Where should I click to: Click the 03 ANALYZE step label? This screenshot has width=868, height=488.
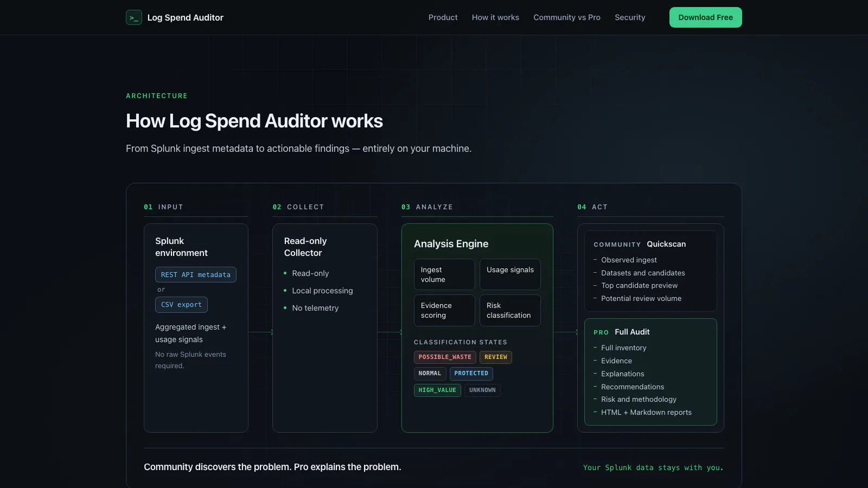(x=427, y=207)
